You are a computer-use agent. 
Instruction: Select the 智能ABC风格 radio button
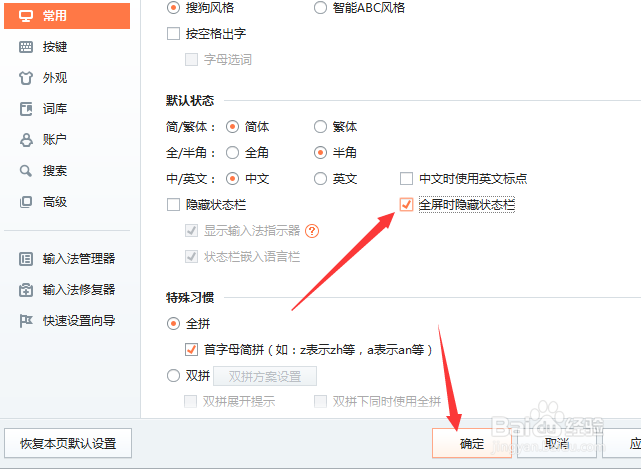pyautogui.click(x=320, y=8)
